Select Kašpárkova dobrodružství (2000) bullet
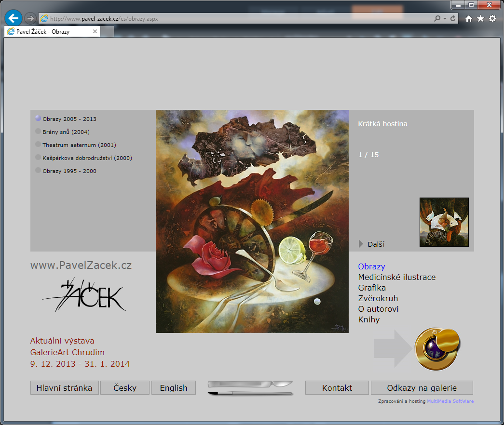The height and width of the screenshot is (425, 504). pyautogui.click(x=38, y=157)
